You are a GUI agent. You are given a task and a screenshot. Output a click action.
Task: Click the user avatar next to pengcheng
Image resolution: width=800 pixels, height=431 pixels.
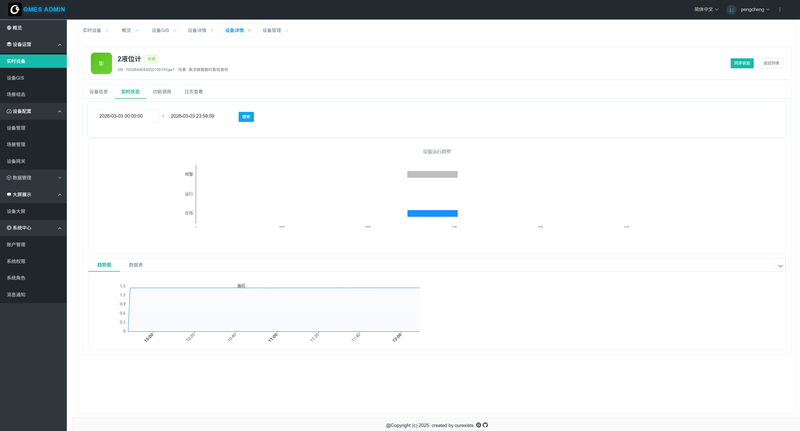click(x=731, y=9)
